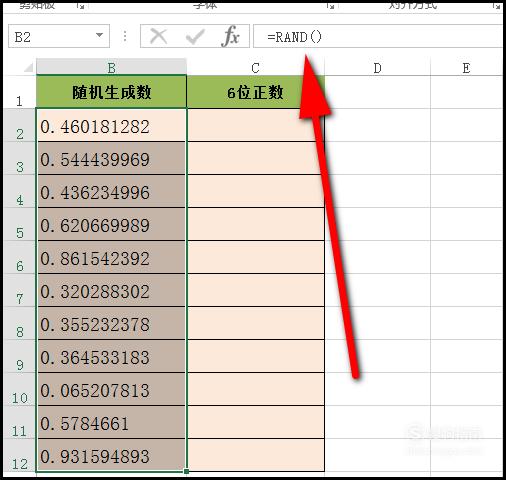Click cell with value 0.544439969
The image size is (506, 480).
click(x=111, y=158)
